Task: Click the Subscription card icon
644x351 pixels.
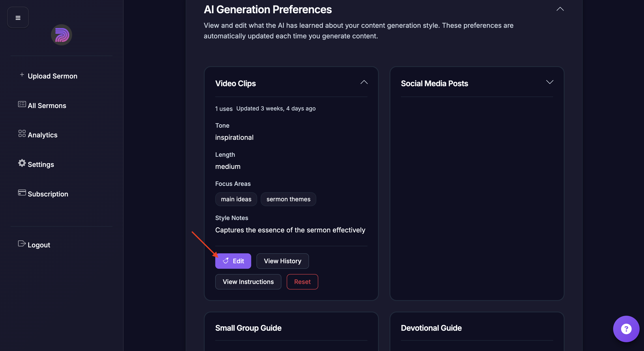Action: point(22,192)
